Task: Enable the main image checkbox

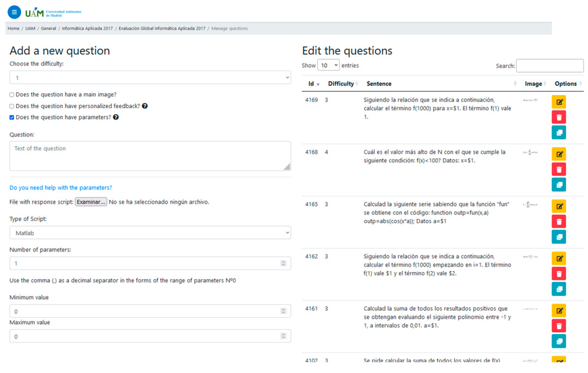Action: pos(12,95)
